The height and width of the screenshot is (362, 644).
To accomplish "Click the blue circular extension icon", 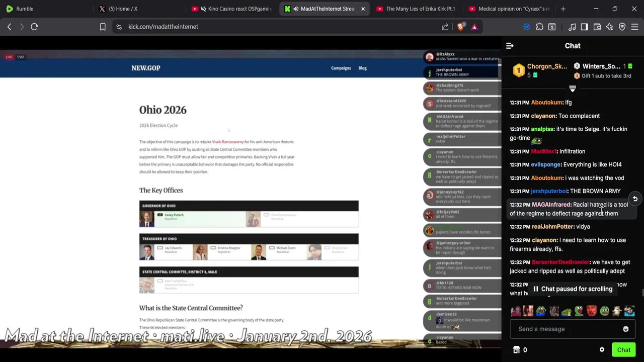I will pyautogui.click(x=527, y=27).
